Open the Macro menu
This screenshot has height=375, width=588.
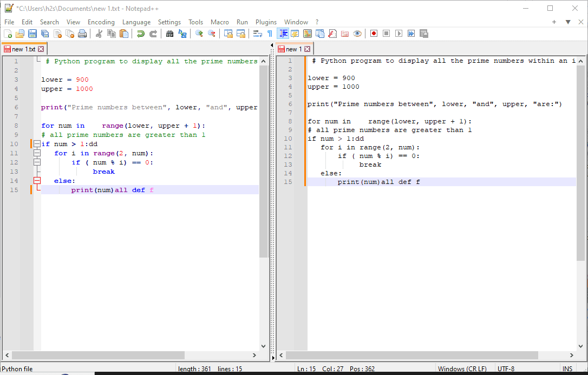(219, 22)
